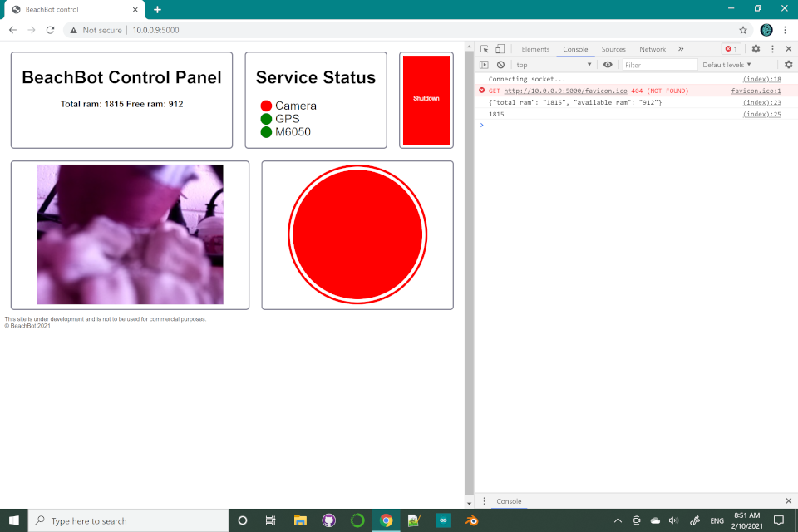Clear the console with the clear icon
798x532 pixels.
(500, 65)
